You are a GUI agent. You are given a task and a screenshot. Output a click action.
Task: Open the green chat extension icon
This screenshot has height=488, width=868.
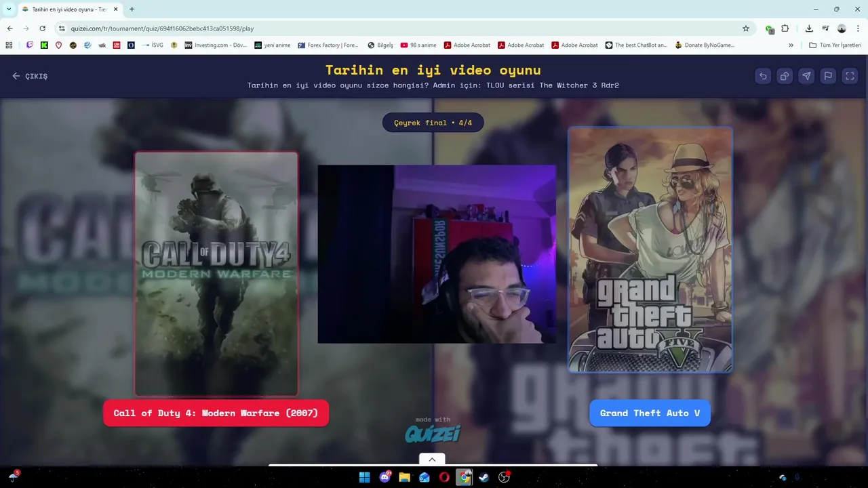pyautogui.click(x=770, y=28)
